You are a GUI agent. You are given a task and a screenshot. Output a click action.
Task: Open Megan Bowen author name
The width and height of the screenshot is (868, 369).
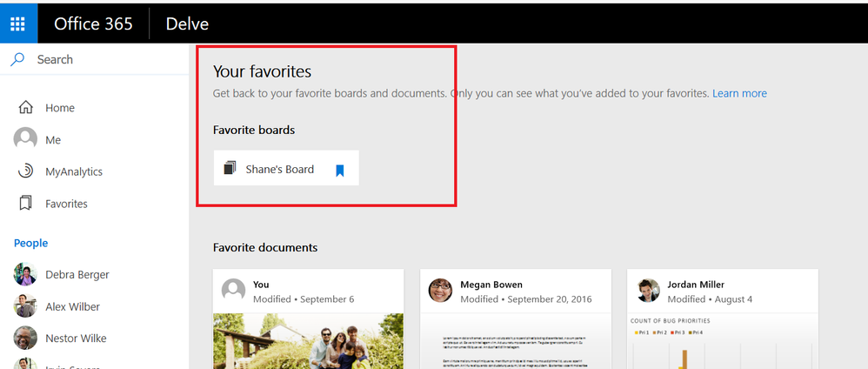point(491,285)
